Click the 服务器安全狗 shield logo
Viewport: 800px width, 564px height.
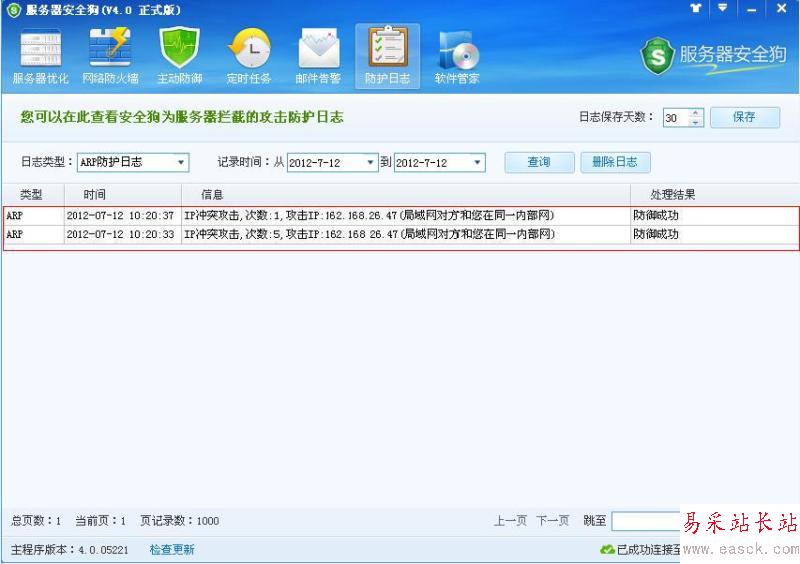(658, 56)
